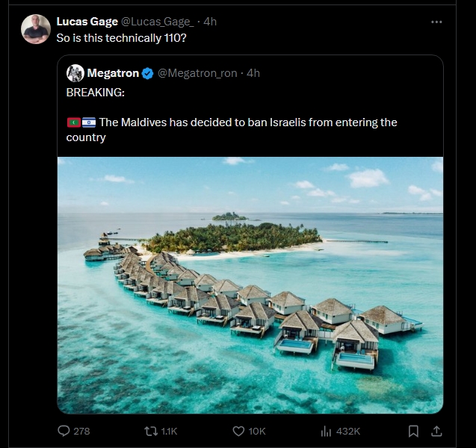476x448 pixels.
Task: Click the Maldives and Israel flag emojis
Action: (x=81, y=122)
